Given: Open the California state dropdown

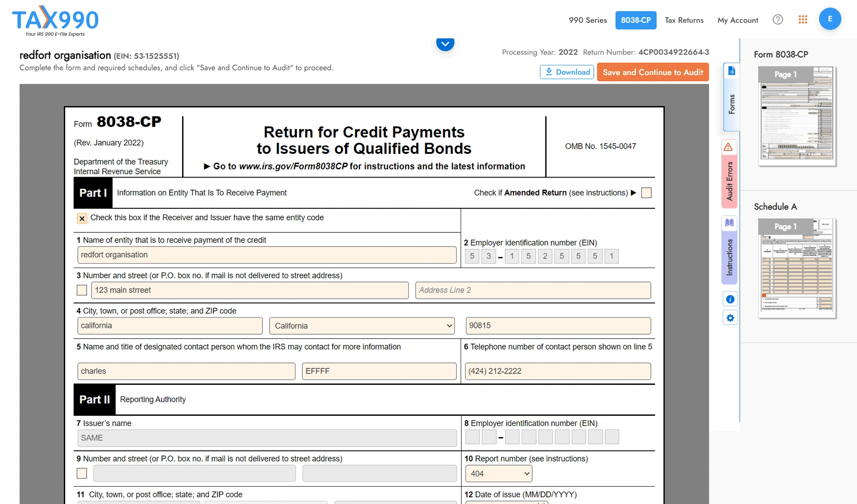Looking at the screenshot, I should pos(362,326).
